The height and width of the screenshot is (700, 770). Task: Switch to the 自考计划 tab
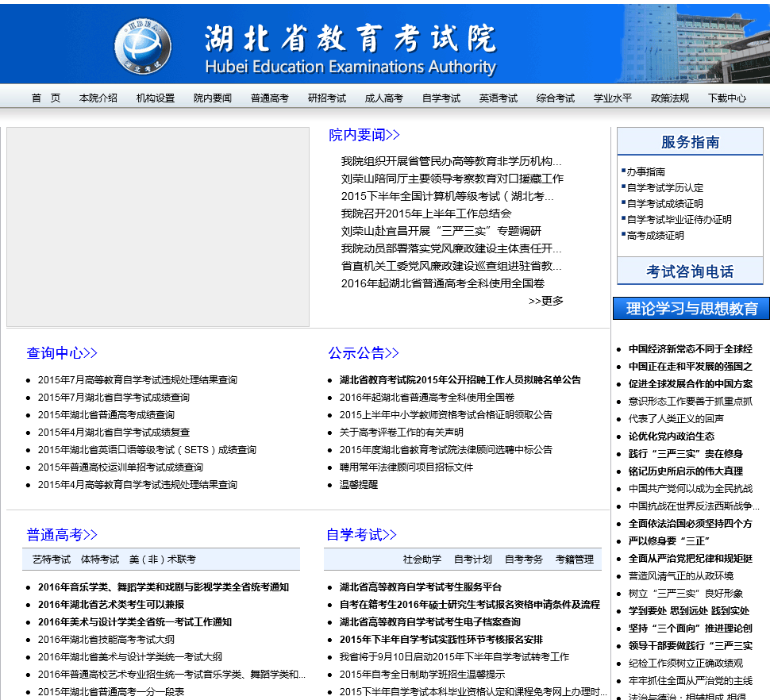point(473,560)
